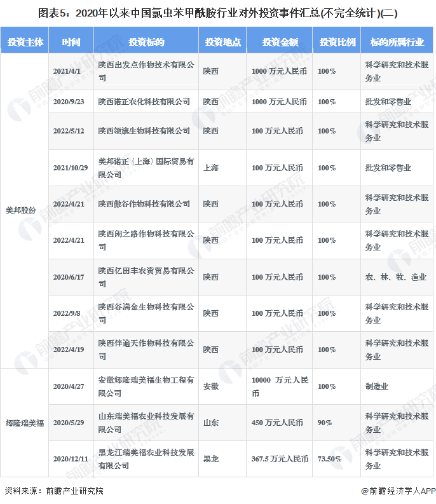This screenshot has height=504, width=436.
Task: Select 黑龙江瑞美福农业科技发展有限公司 cell
Action: point(146,459)
